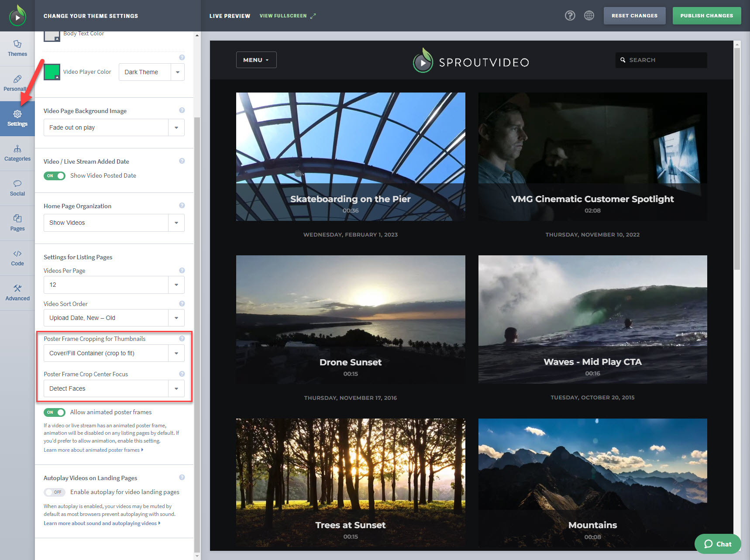This screenshot has height=560, width=750.
Task: Click the search magnifier icon in preview
Action: pyautogui.click(x=623, y=60)
